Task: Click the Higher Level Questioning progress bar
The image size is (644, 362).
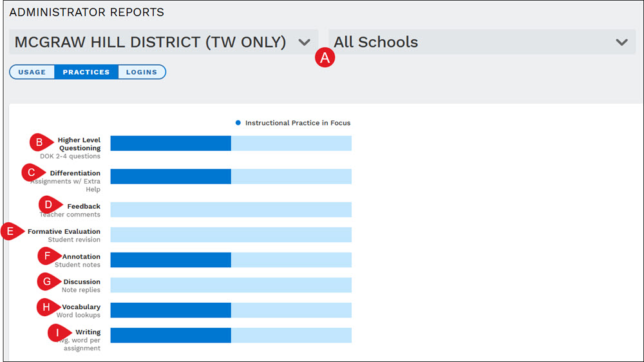Action: 231,144
